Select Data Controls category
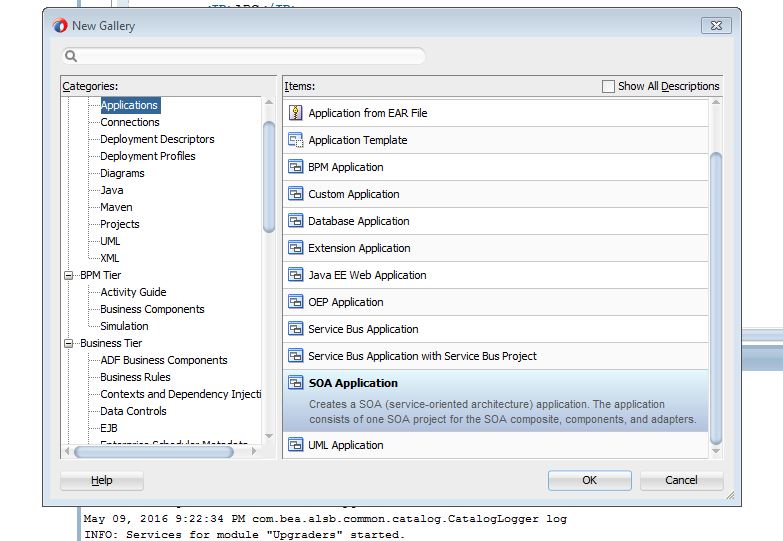The height and width of the screenshot is (541, 783). (x=133, y=411)
